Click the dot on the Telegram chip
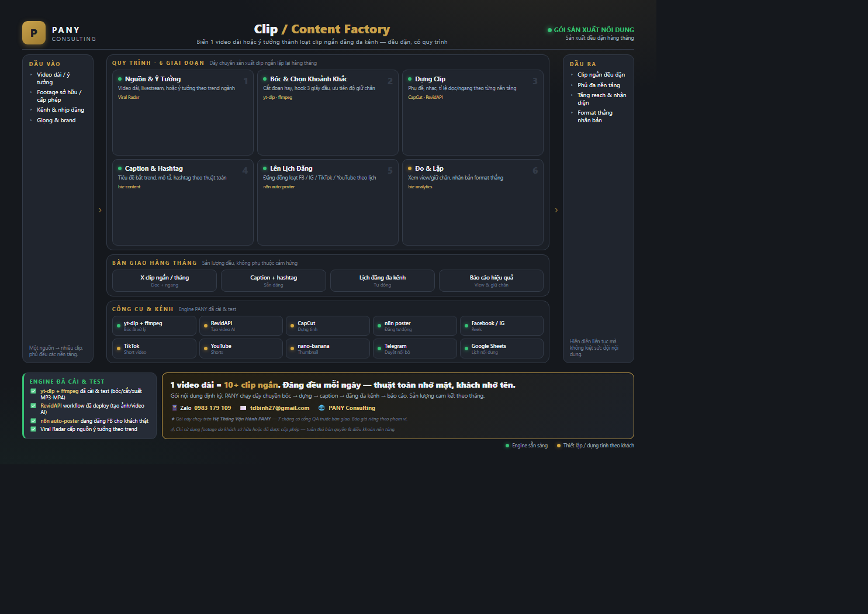 [379, 349]
